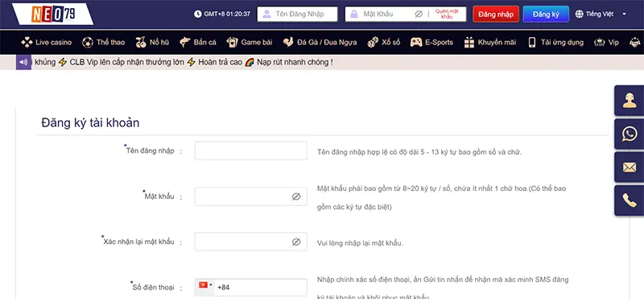Click the language dropdown arrow
This screenshot has width=644, height=299.
624,14
